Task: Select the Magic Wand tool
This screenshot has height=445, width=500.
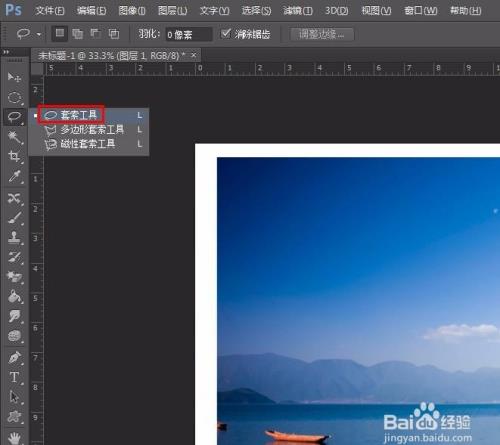Action: click(14, 137)
